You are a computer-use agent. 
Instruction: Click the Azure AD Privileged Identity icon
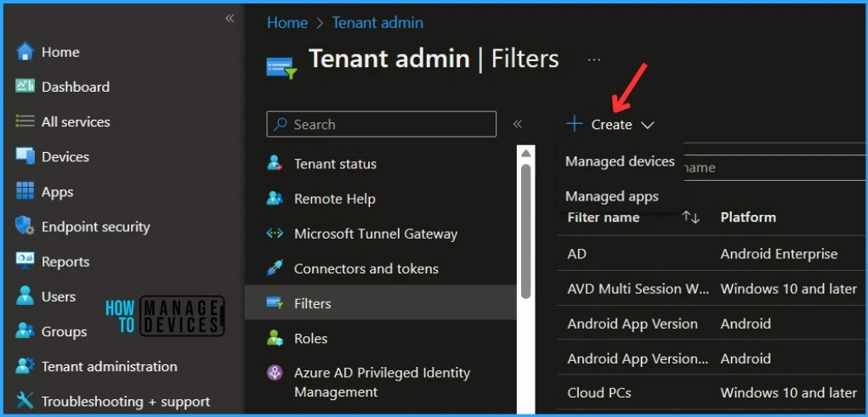point(275,373)
